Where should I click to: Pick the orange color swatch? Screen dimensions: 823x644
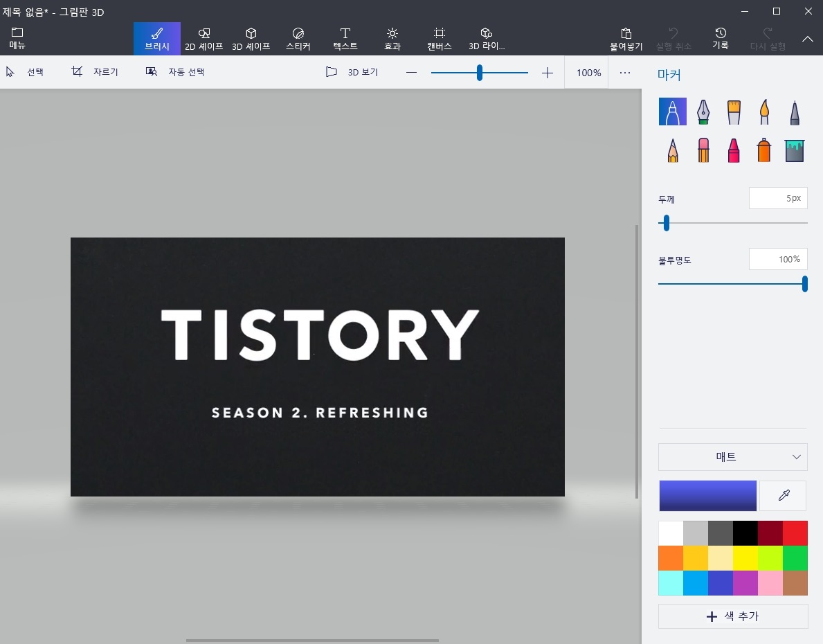click(x=671, y=558)
